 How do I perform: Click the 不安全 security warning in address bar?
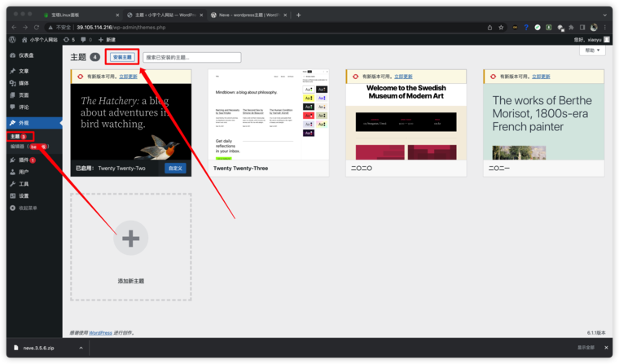(x=59, y=27)
